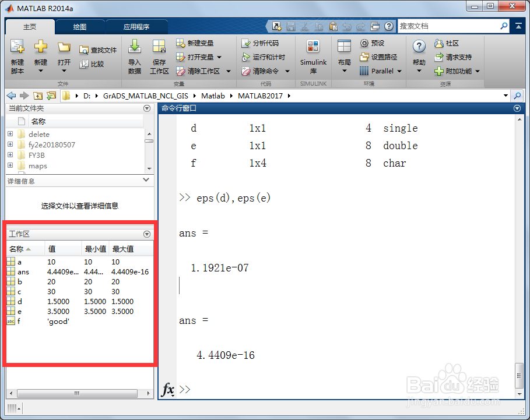Open the address bar path dropdown arrow
The width and height of the screenshot is (530, 420).
tap(506, 96)
